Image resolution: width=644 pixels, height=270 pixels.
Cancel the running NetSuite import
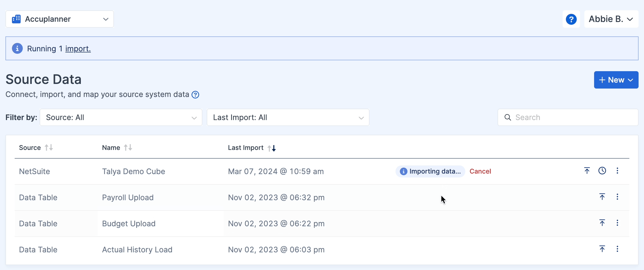point(480,171)
